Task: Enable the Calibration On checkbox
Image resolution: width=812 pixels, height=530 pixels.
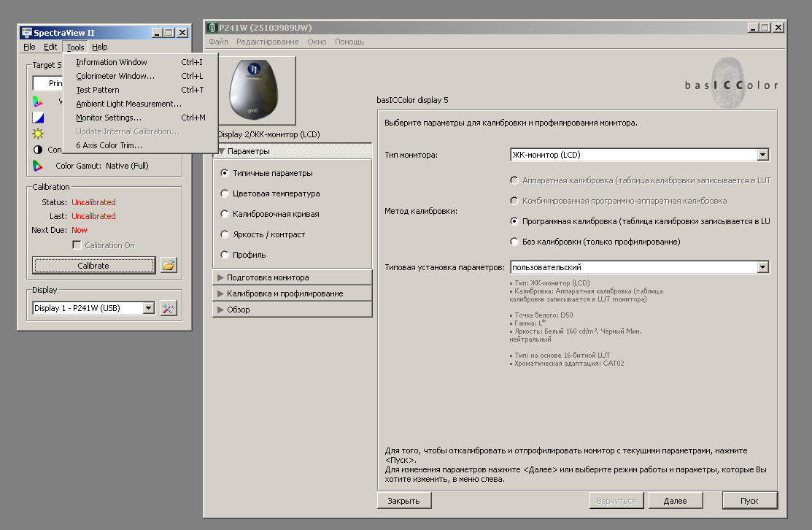Action: [77, 245]
